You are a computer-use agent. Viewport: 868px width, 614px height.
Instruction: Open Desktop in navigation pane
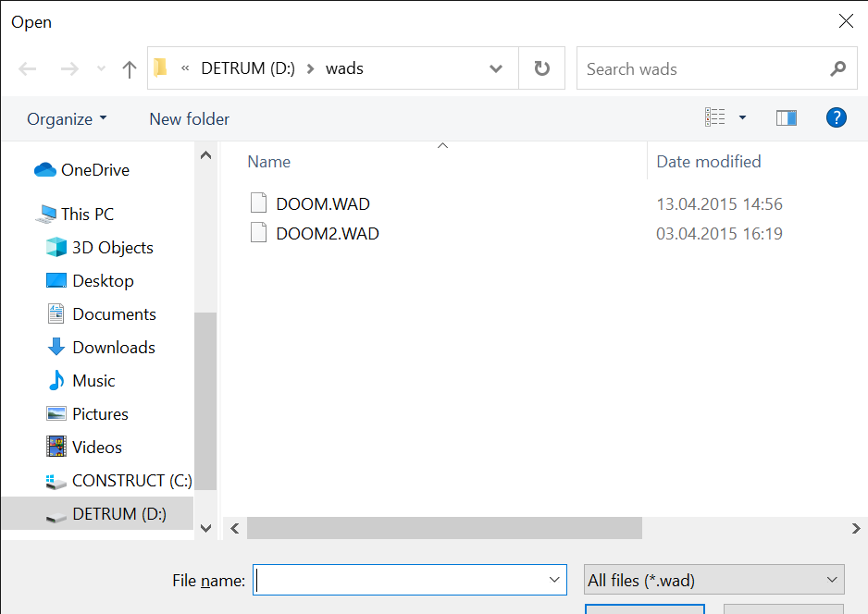(103, 280)
